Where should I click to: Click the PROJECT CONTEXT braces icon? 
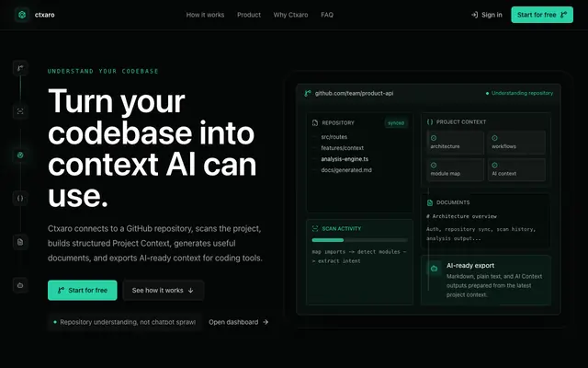click(x=430, y=122)
